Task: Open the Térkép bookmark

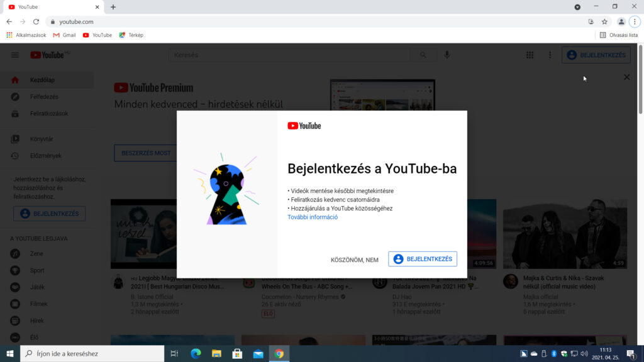Action: click(131, 35)
